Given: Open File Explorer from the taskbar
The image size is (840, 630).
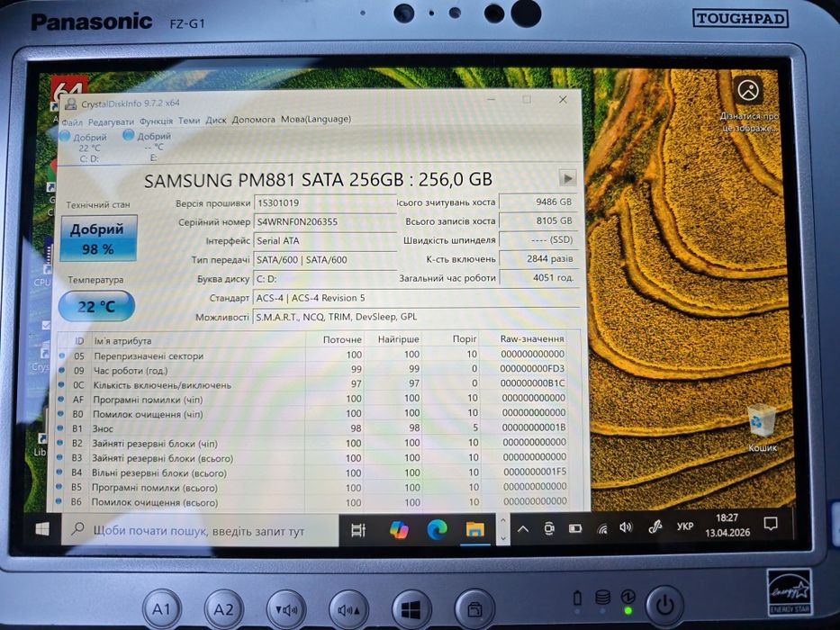Looking at the screenshot, I should point(474,529).
